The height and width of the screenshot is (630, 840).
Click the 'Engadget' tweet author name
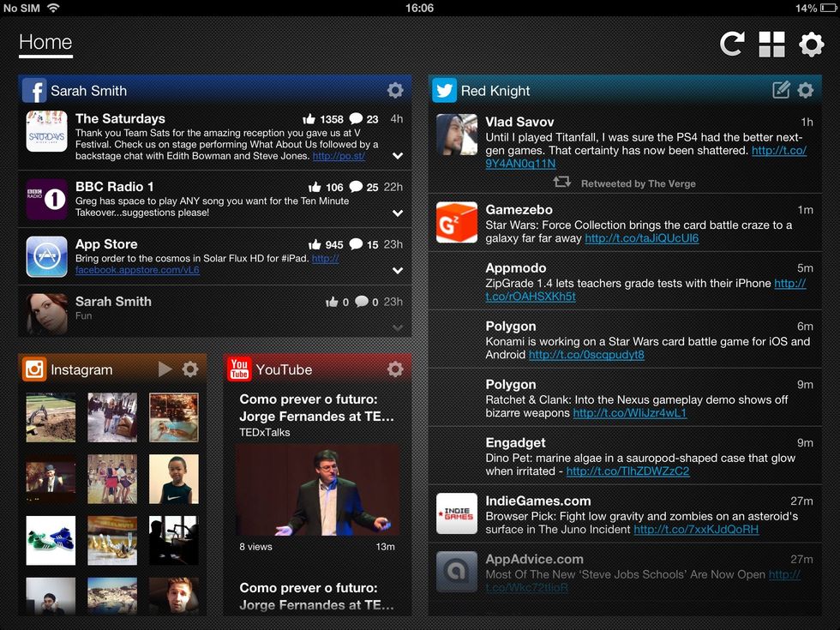[x=515, y=442]
